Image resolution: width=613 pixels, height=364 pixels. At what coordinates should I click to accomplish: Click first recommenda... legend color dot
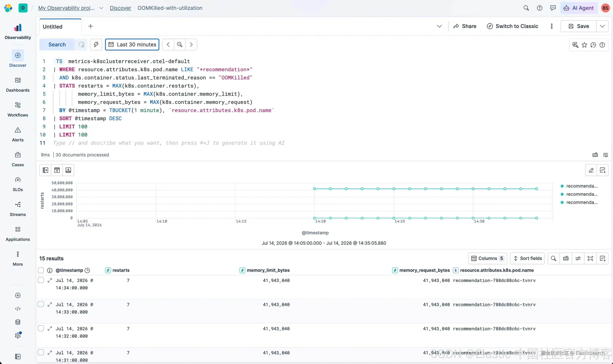[562, 186]
